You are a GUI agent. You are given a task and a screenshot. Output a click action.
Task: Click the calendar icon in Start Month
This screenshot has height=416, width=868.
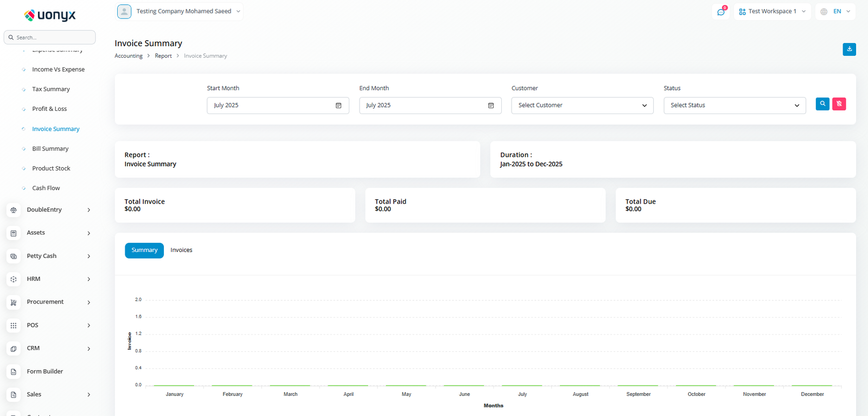339,105
